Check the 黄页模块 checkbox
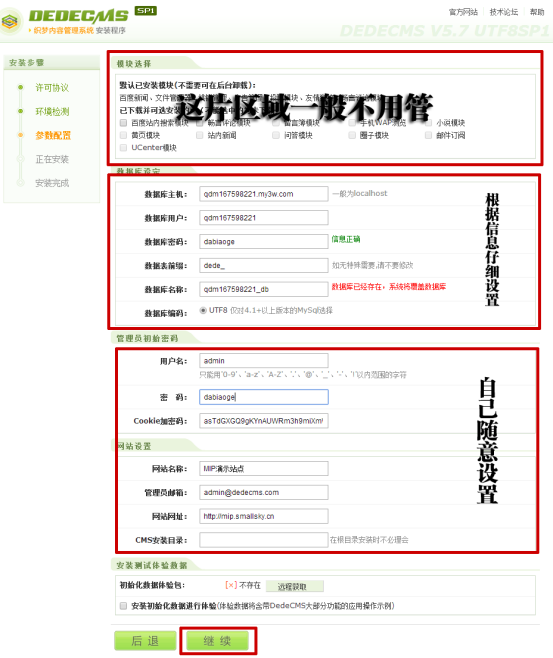 [123, 135]
